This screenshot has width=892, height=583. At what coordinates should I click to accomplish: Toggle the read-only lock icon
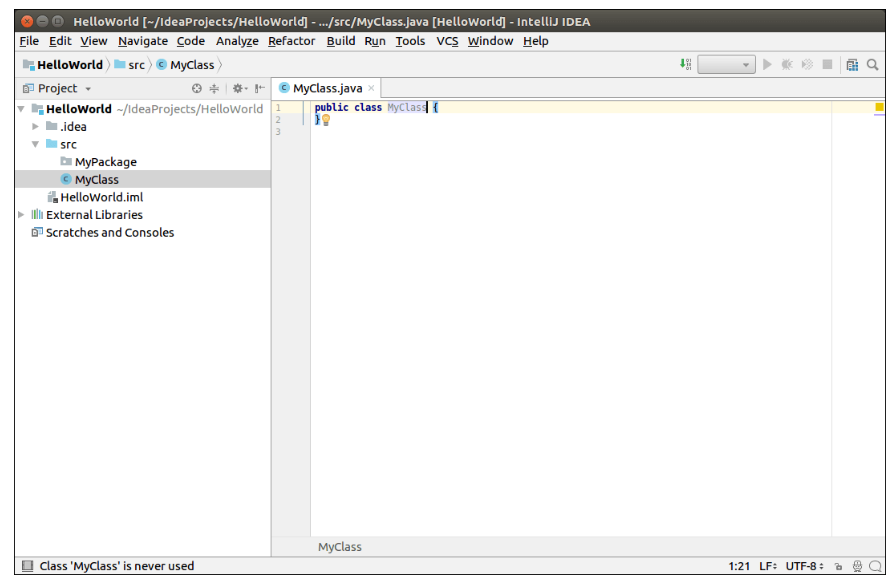(839, 566)
